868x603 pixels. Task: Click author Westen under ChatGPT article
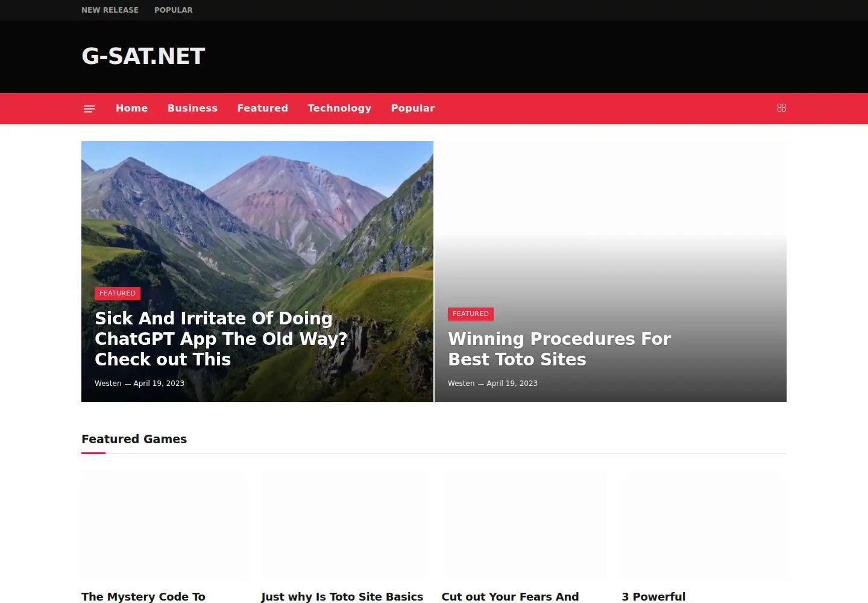[x=108, y=384]
